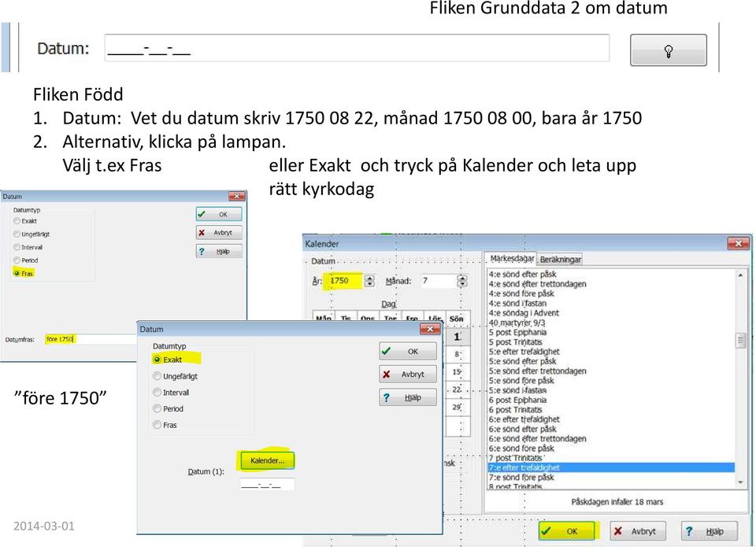Switch to the Märkesdagar tab
The height and width of the screenshot is (550, 756).
(x=512, y=259)
